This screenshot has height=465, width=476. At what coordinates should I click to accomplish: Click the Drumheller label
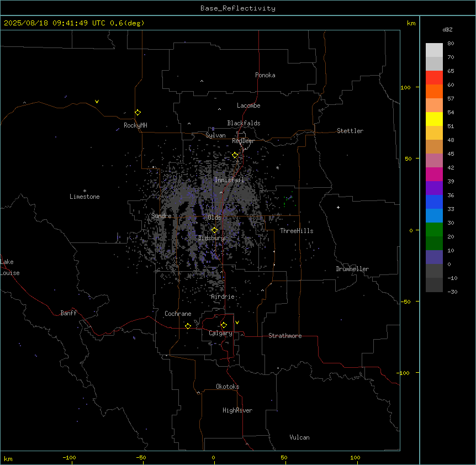352,269
